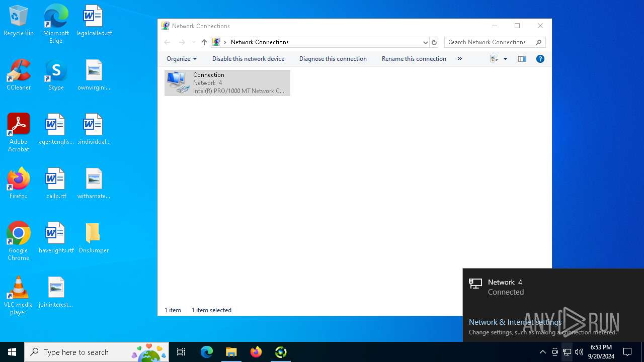Viewport: 644px width, 362px height.
Task: Select ownvirgini... image file on desktop
Action: point(94,75)
